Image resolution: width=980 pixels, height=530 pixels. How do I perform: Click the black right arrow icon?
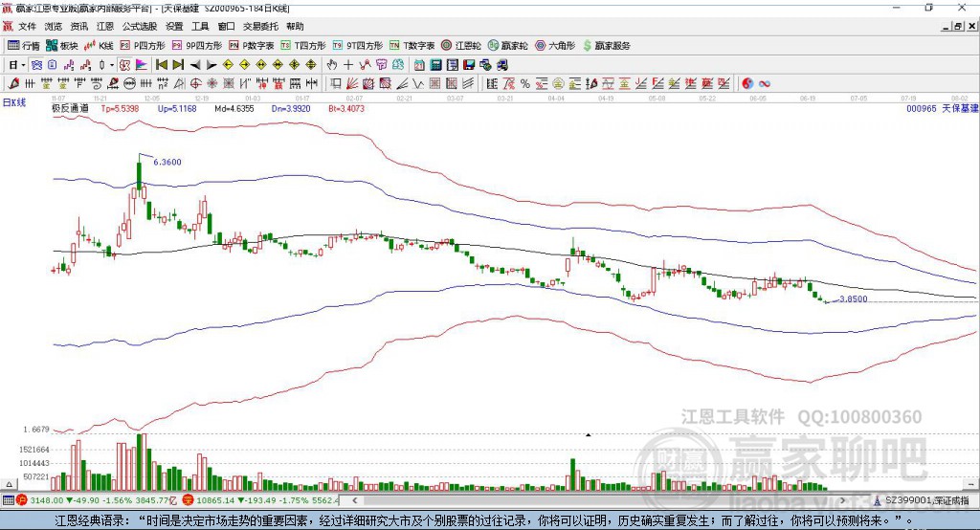point(212,65)
